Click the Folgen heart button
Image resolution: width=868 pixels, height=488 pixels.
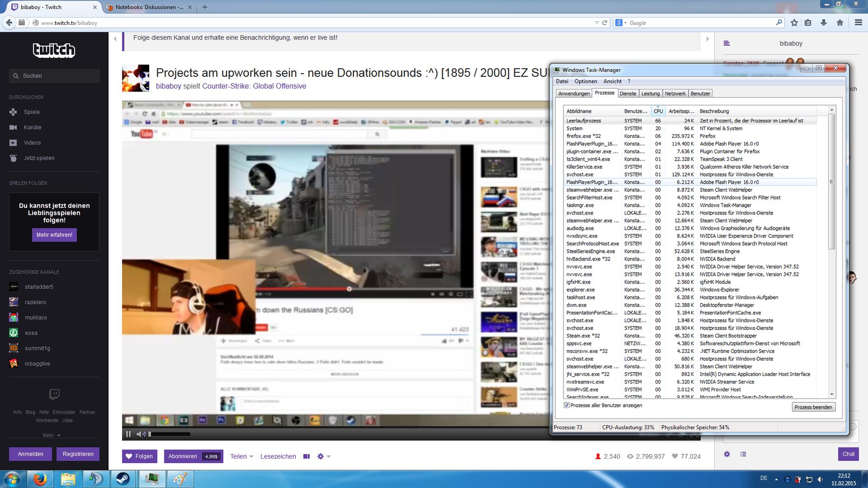pos(139,456)
